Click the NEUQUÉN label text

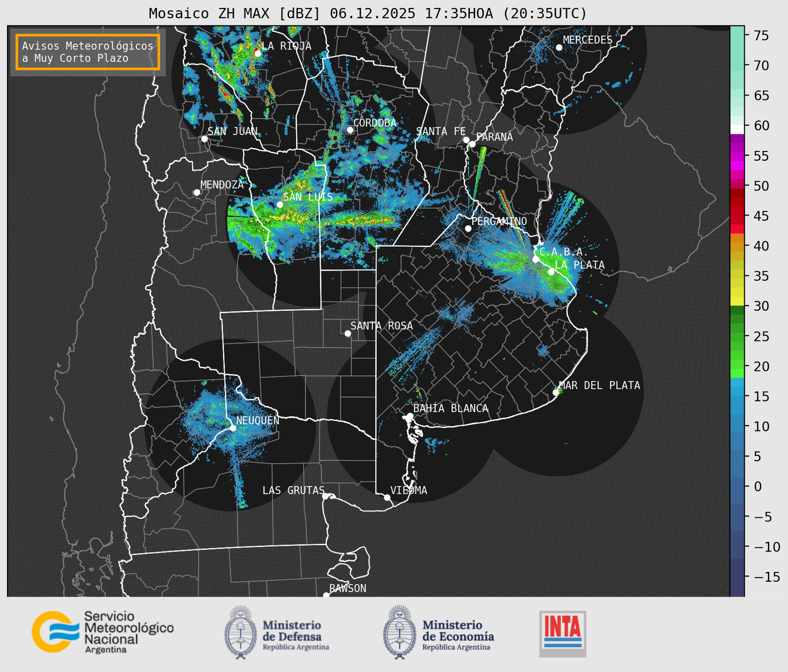258,420
